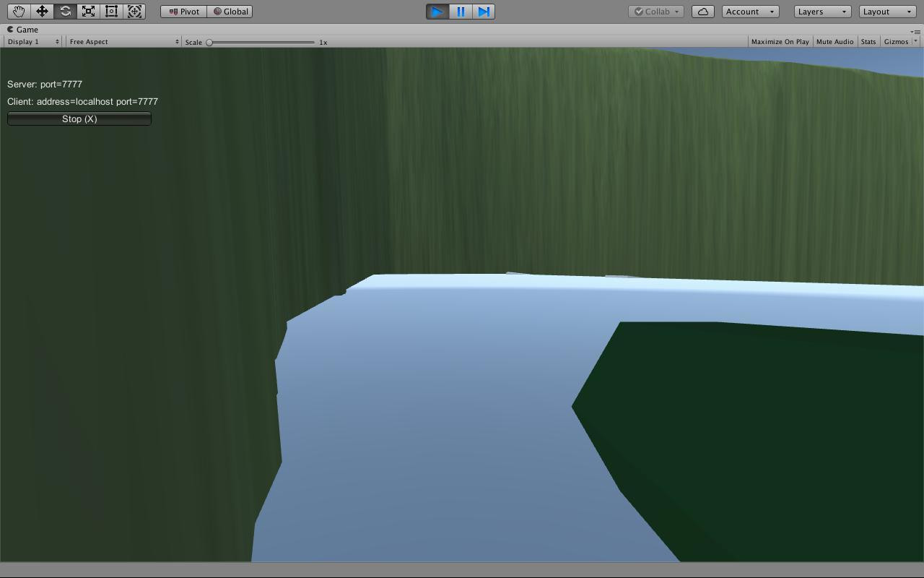Stop Play mode with Play button
This screenshot has width=924, height=578.
pos(437,12)
